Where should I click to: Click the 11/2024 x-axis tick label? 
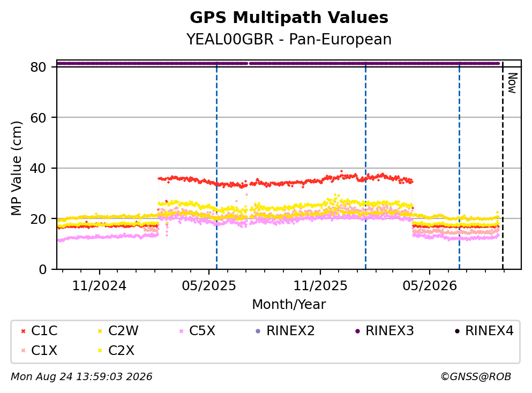tap(99, 286)
